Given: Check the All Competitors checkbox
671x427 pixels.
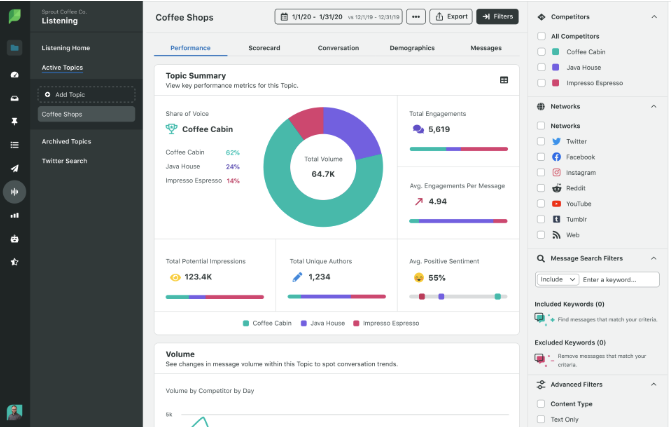Looking at the screenshot, I should pos(541,36).
